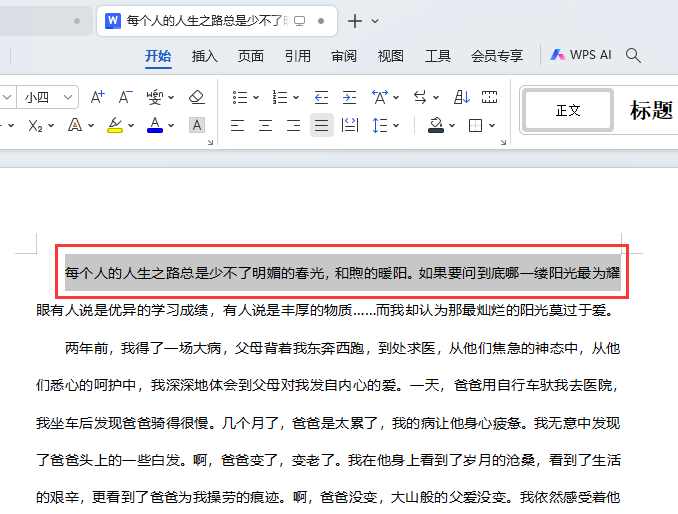Expand the font color dropdown arrow
This screenshot has width=678, height=514.
[x=171, y=126]
